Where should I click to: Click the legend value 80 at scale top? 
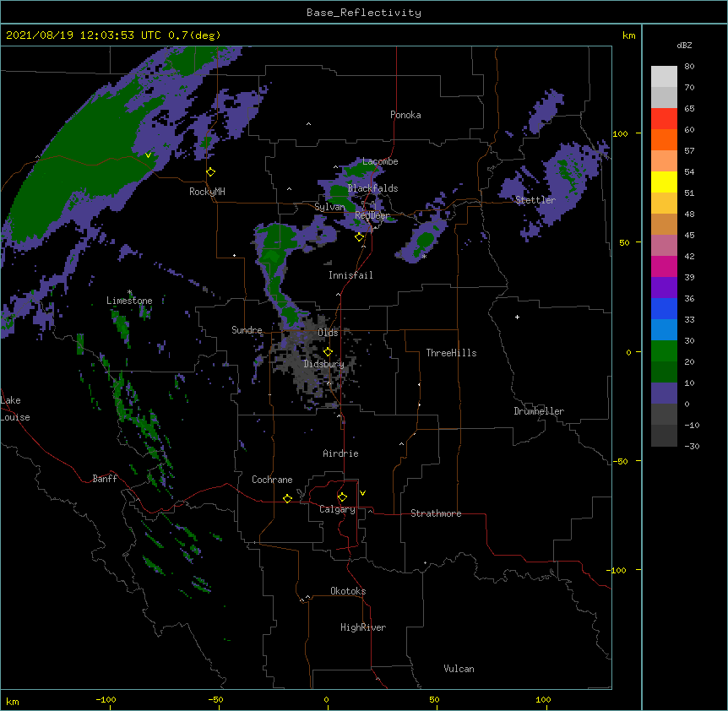[689, 67]
